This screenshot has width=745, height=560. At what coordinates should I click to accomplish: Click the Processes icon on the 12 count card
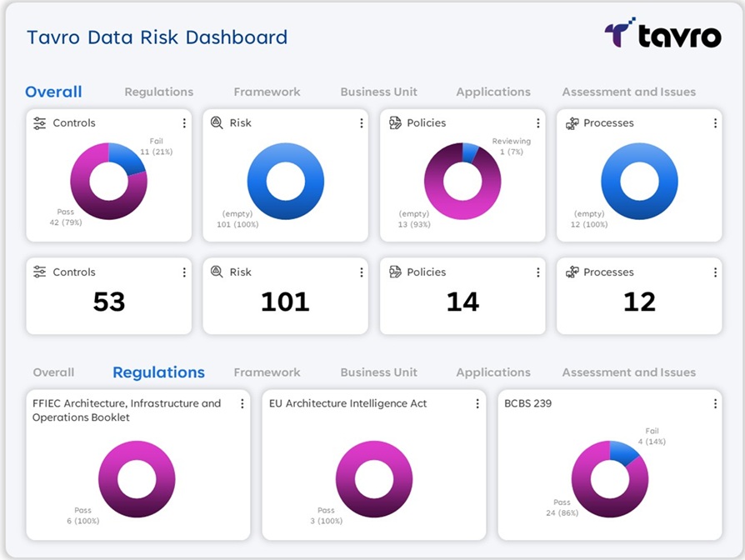point(572,272)
